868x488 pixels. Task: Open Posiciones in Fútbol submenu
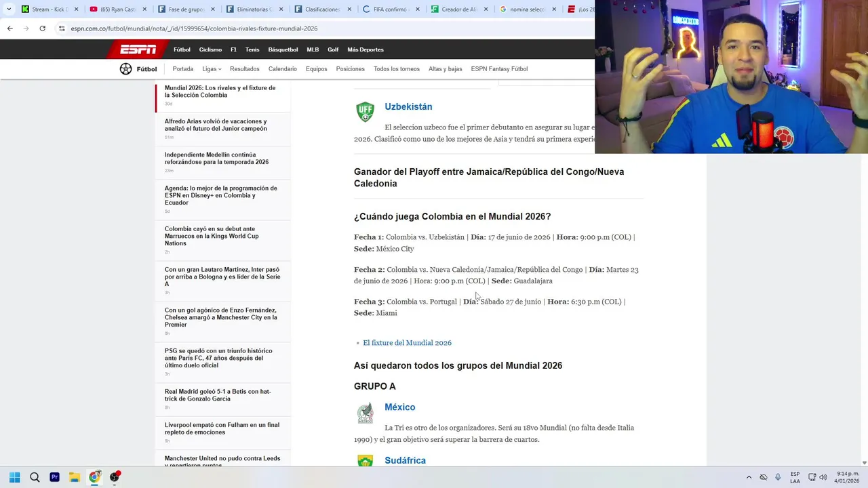351,69
